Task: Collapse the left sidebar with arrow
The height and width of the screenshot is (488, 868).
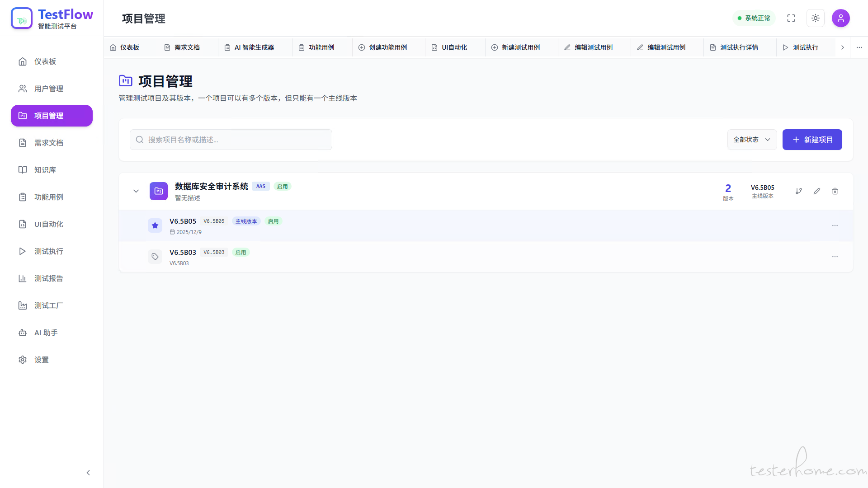Action: (x=88, y=473)
